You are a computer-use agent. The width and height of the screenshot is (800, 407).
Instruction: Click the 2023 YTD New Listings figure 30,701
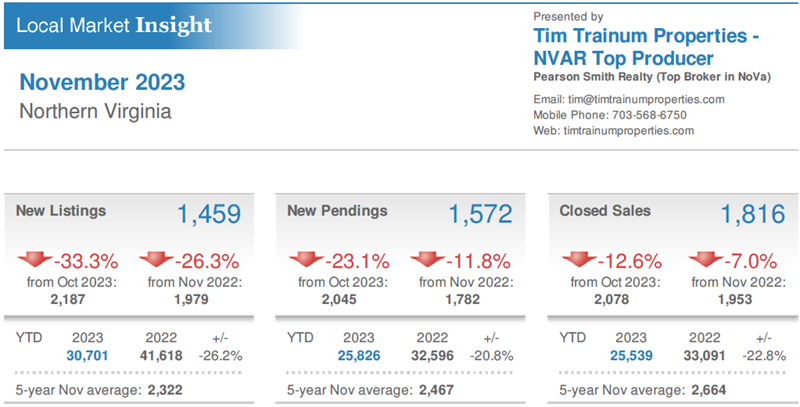87,355
